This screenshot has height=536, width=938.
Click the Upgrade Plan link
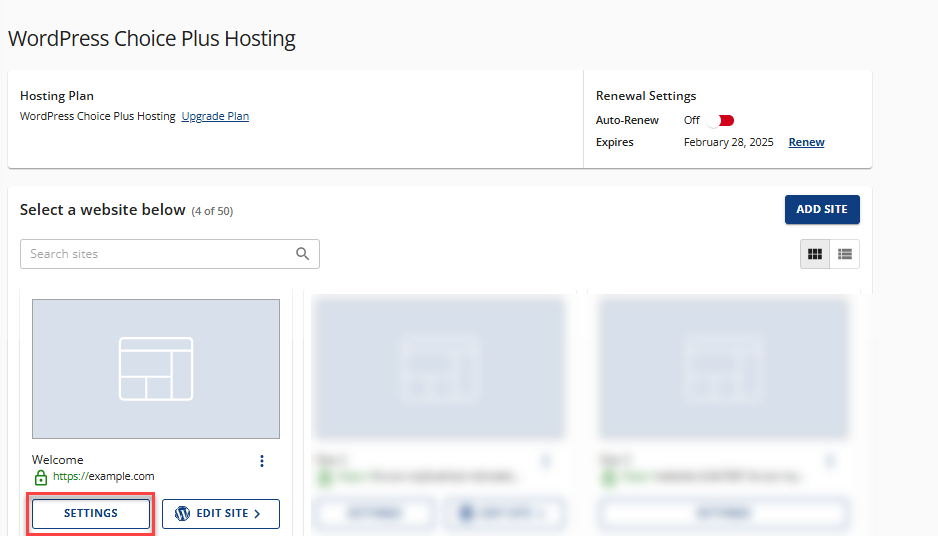215,116
